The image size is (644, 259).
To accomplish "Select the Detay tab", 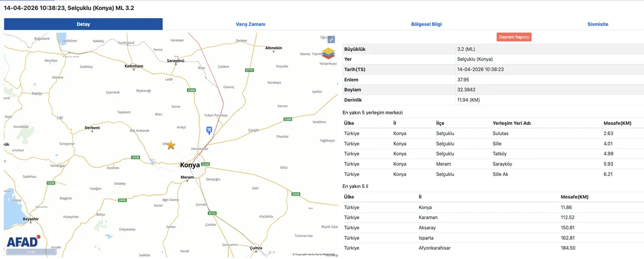I will pyautogui.click(x=84, y=24).
